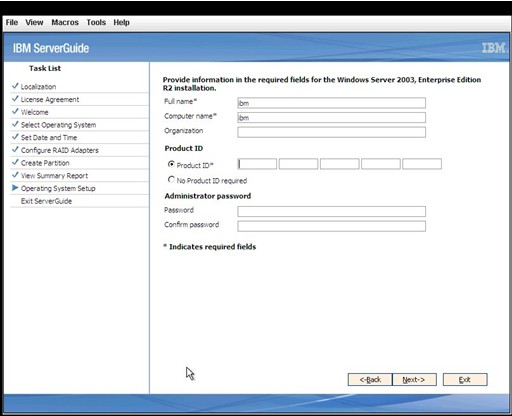Click into the Organization field
512x416 pixels.
[x=332, y=132]
